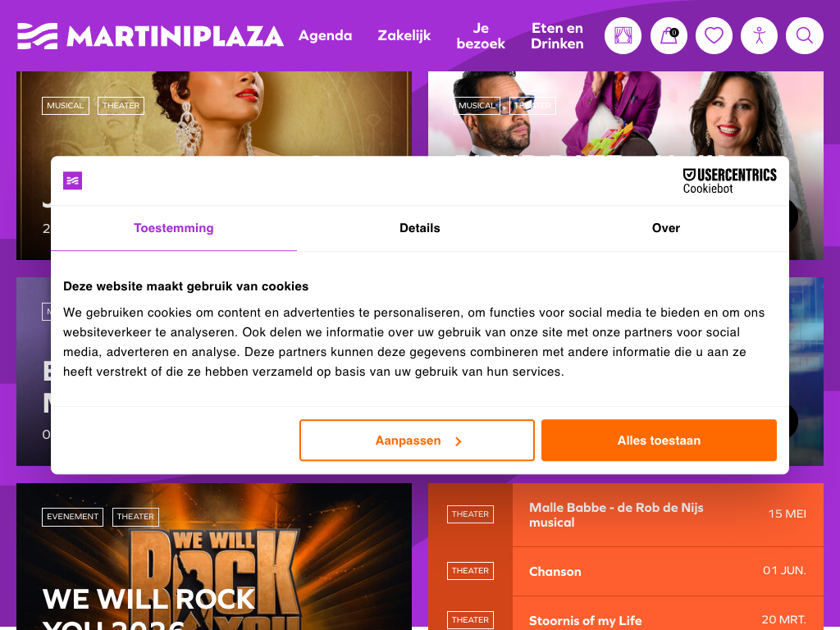Open the Usercentrics Cookiebot logo link

(729, 181)
